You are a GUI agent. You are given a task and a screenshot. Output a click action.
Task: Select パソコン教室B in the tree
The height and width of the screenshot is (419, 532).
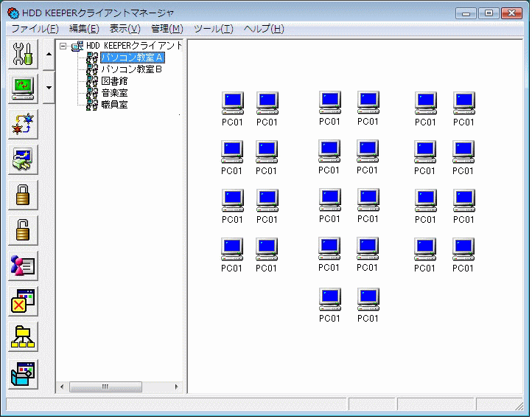point(131,69)
